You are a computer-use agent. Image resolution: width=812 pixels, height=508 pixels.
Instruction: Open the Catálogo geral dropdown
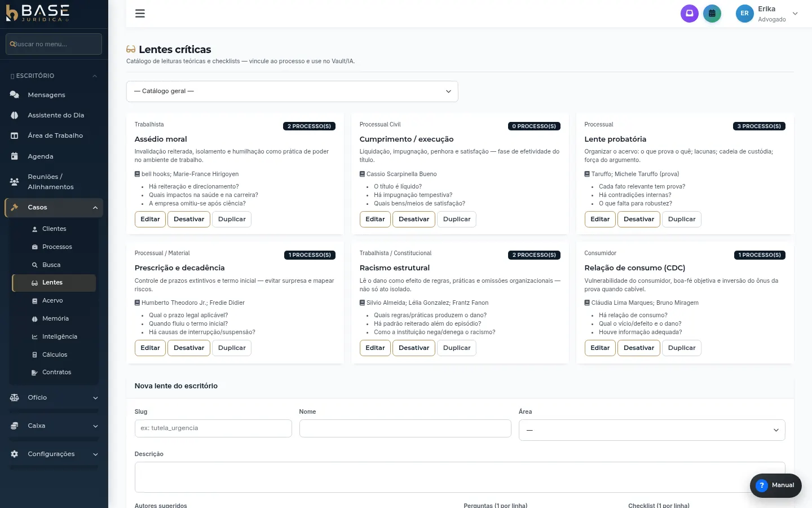coord(292,91)
